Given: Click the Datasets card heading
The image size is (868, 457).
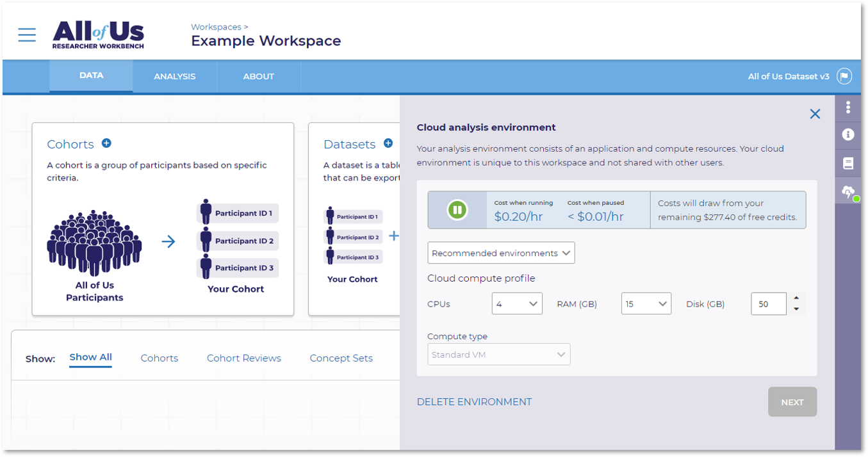Looking at the screenshot, I should (x=350, y=145).
